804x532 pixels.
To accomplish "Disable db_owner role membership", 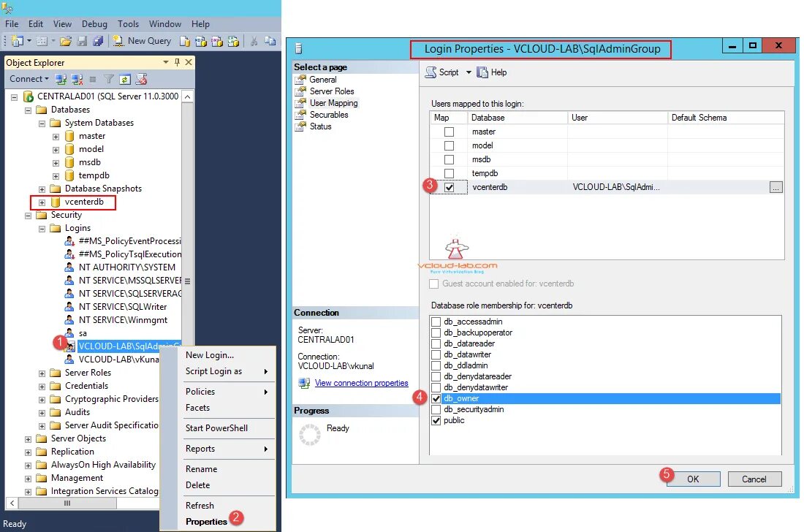I will pos(436,398).
